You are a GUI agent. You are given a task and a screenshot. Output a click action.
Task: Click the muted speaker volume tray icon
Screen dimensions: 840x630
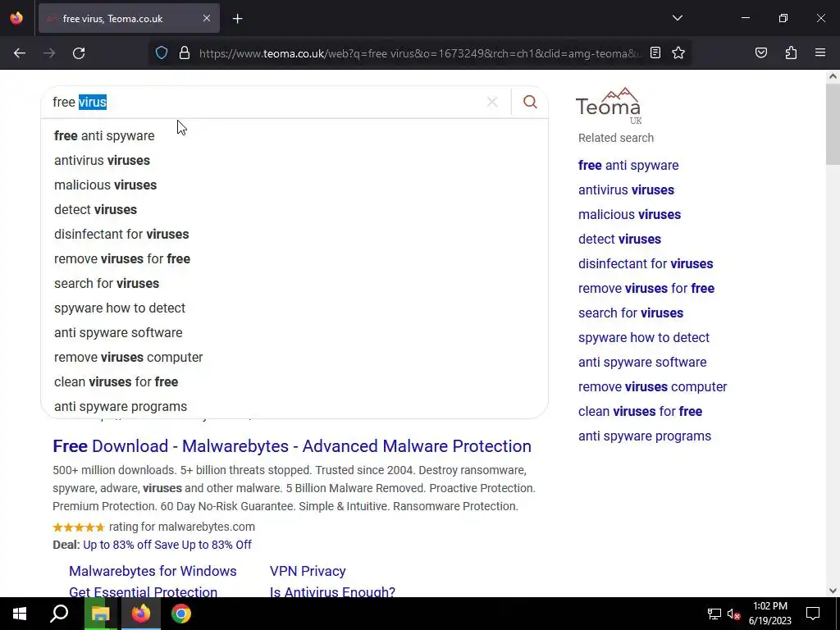(733, 614)
